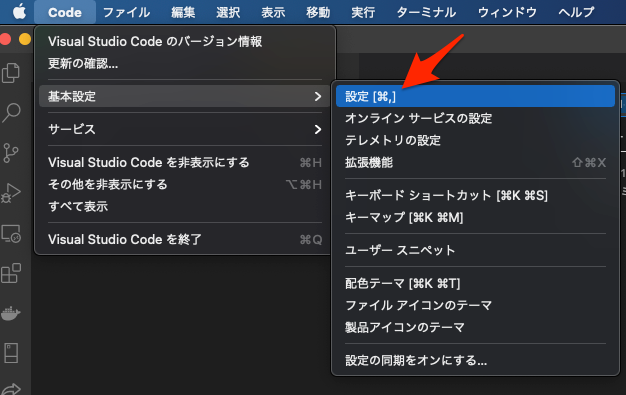Select キーマップ menu item
The image size is (626, 395).
coord(475,218)
